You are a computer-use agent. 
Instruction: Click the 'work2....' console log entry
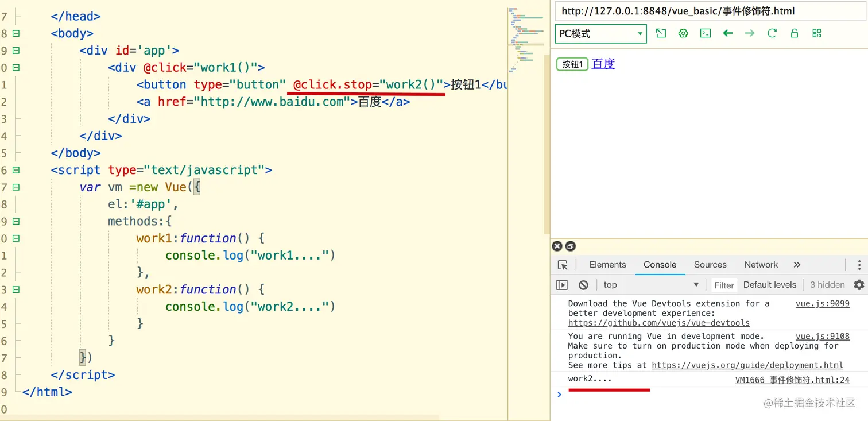click(x=590, y=379)
